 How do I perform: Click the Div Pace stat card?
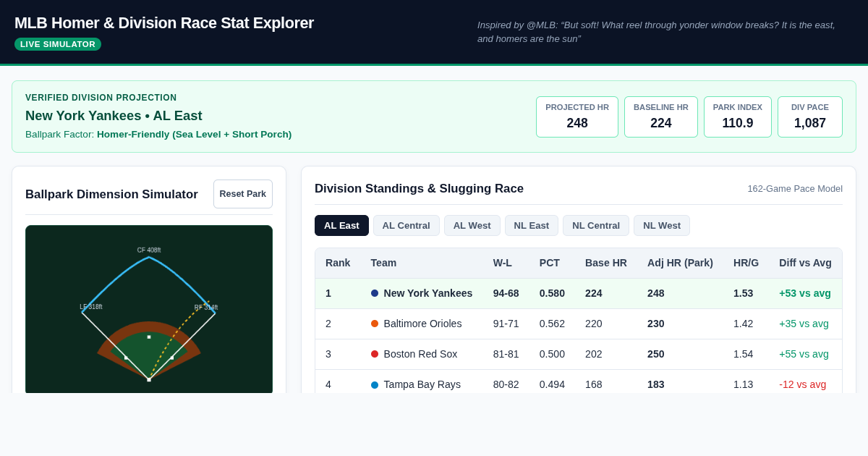point(810,117)
